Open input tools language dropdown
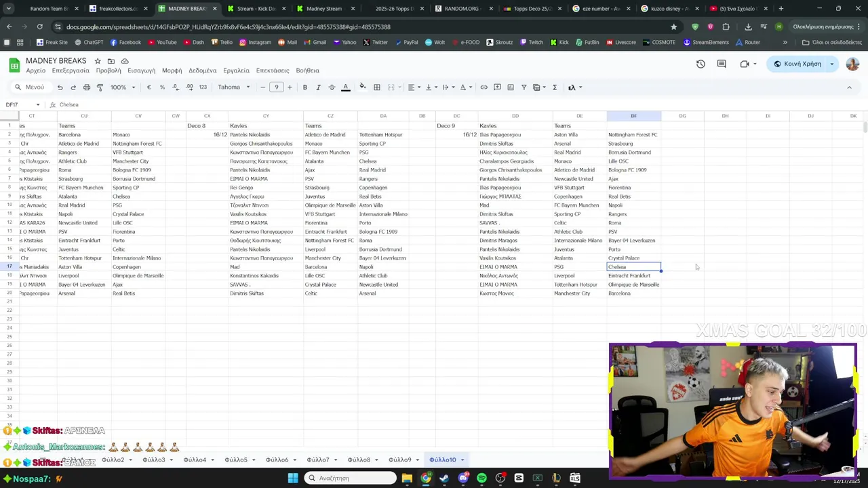868x488 pixels. (575, 87)
